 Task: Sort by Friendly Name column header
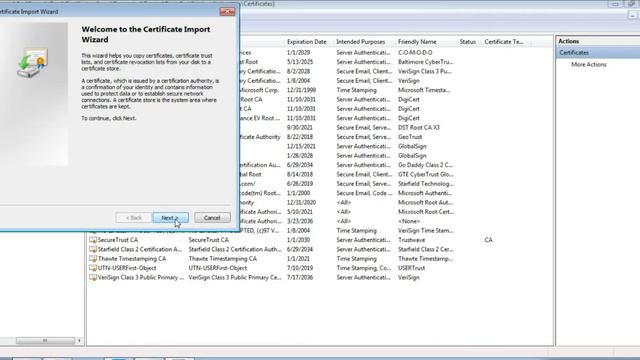pyautogui.click(x=417, y=42)
